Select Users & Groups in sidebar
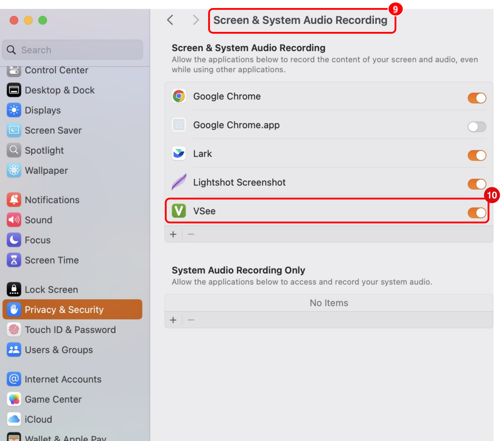 click(x=59, y=350)
